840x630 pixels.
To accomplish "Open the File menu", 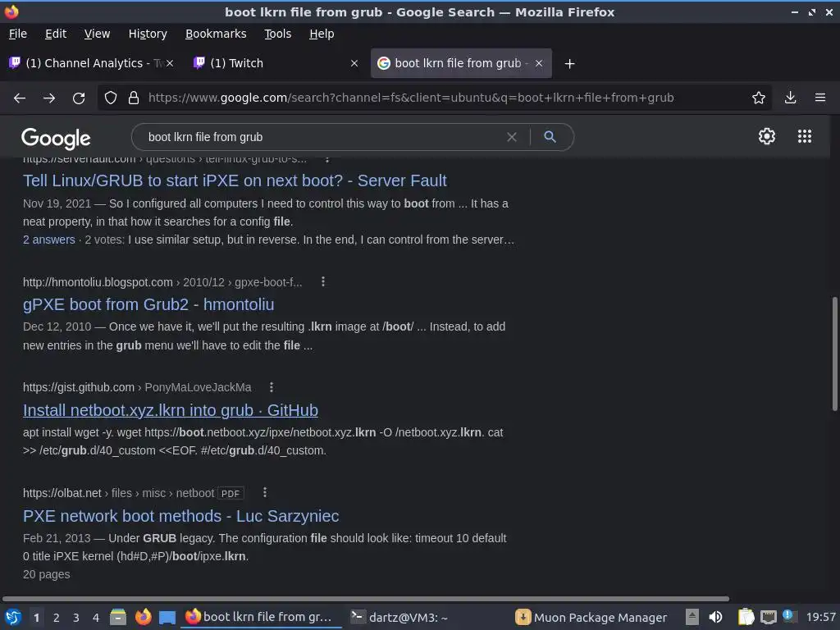I will pos(18,34).
